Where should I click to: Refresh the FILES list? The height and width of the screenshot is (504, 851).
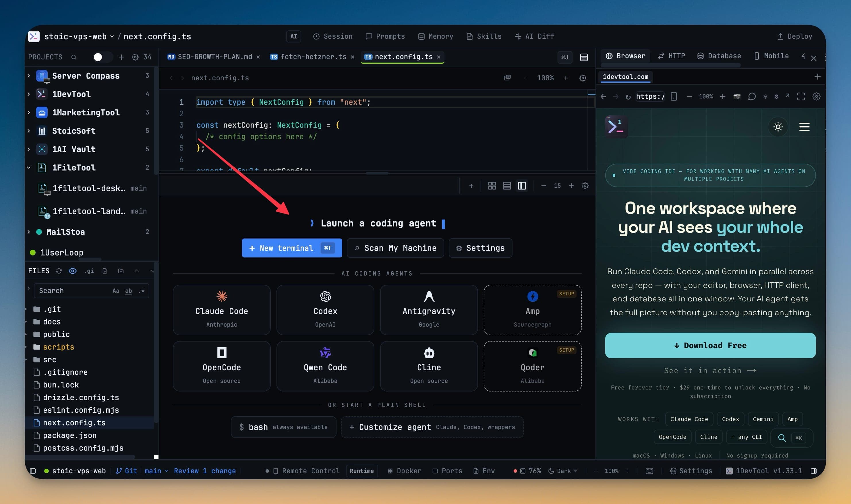coord(59,271)
